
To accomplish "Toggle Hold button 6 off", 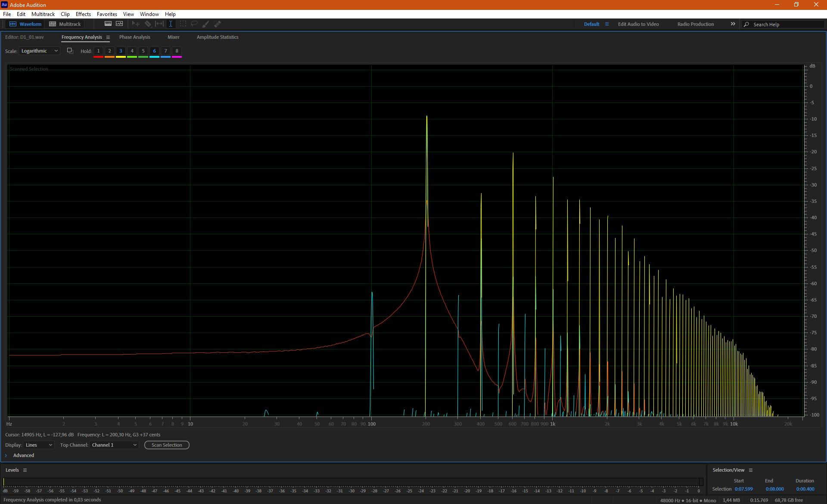I will [x=154, y=51].
